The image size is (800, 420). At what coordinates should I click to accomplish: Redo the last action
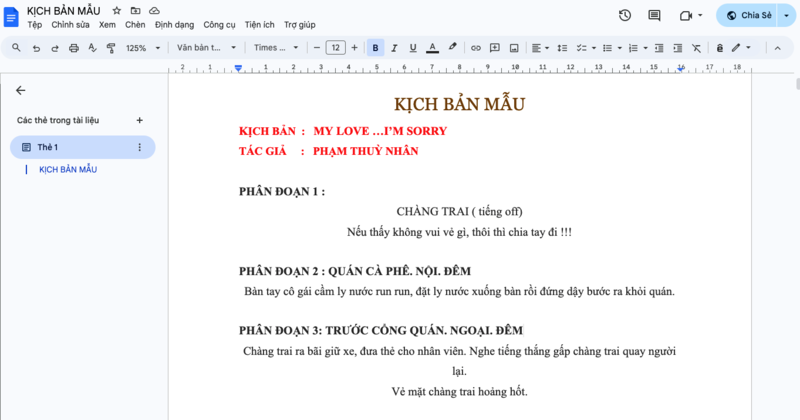point(55,48)
